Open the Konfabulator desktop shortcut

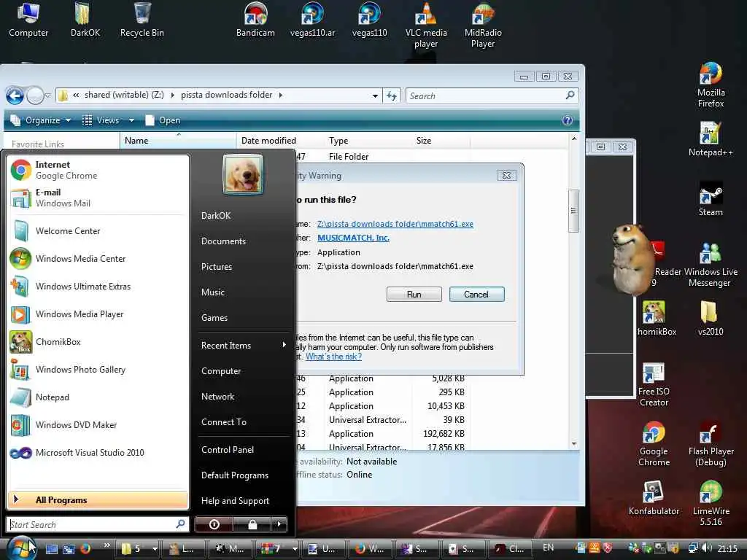point(654,498)
